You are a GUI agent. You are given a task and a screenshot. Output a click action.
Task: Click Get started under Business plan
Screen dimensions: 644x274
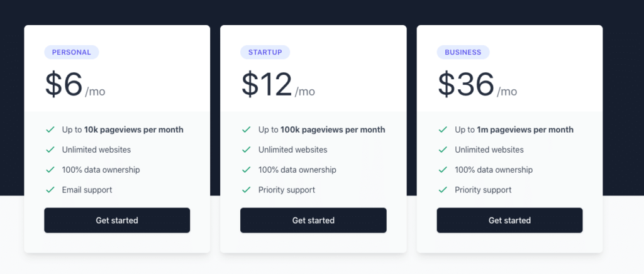[x=509, y=221]
